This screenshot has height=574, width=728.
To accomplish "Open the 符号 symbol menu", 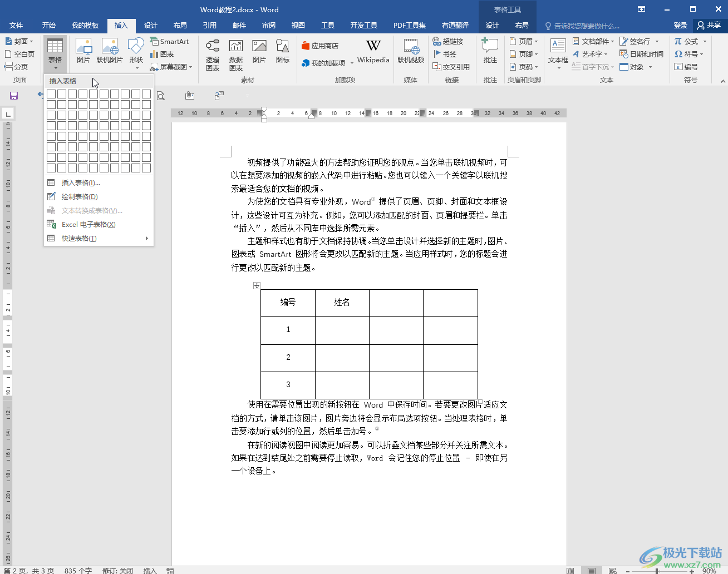I will 689,55.
